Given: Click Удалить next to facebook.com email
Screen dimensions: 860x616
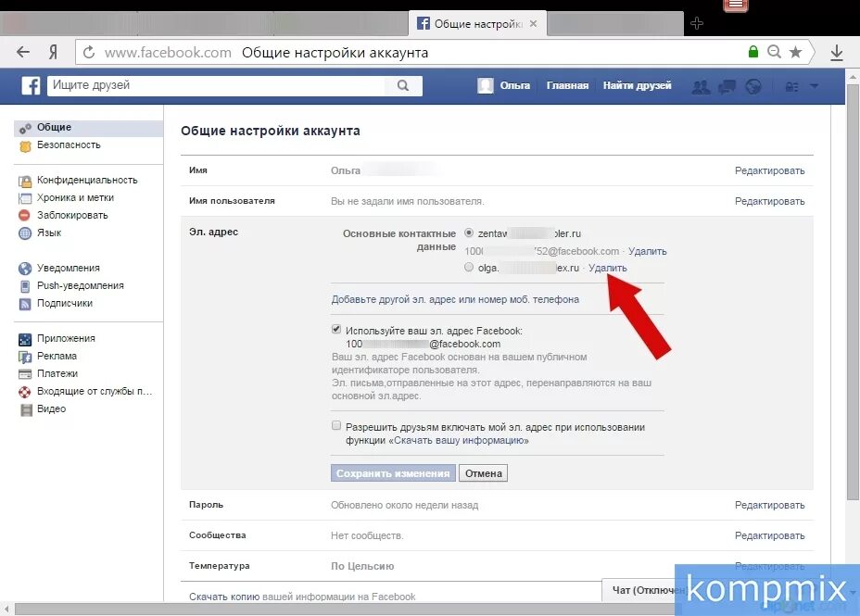Looking at the screenshot, I should 647,251.
